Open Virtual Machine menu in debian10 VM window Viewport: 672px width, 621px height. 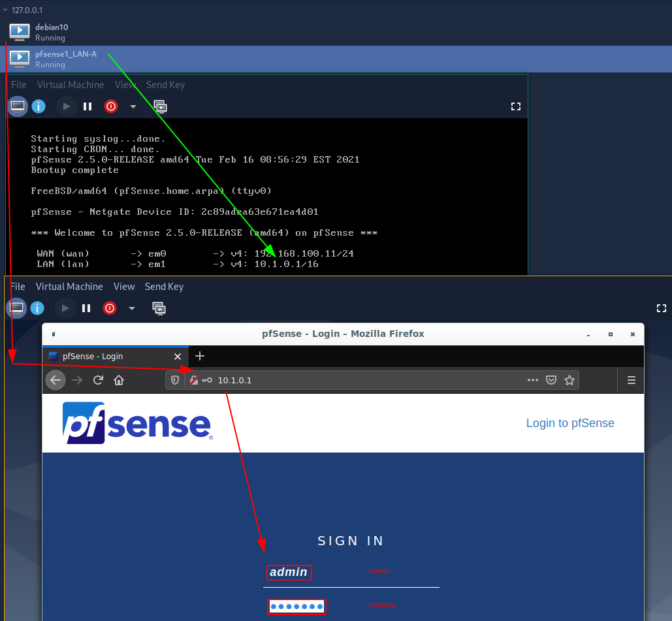(69, 287)
